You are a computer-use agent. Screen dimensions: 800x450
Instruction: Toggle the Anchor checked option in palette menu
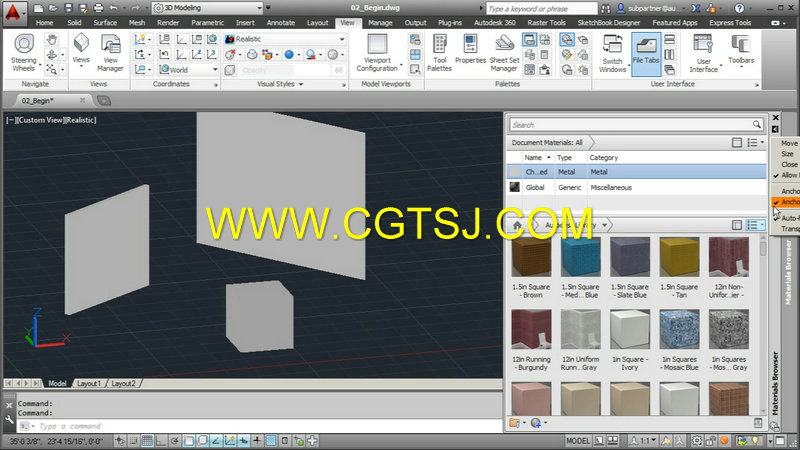tap(786, 202)
